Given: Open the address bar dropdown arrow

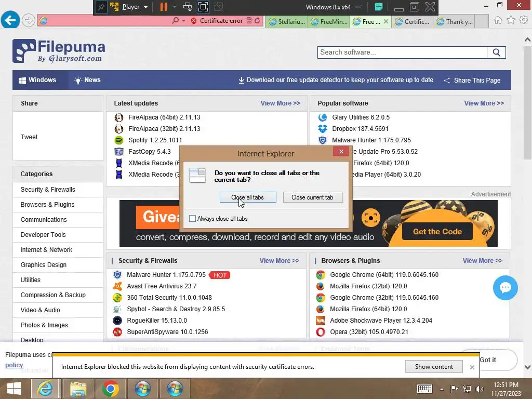Looking at the screenshot, I should [x=183, y=21].
